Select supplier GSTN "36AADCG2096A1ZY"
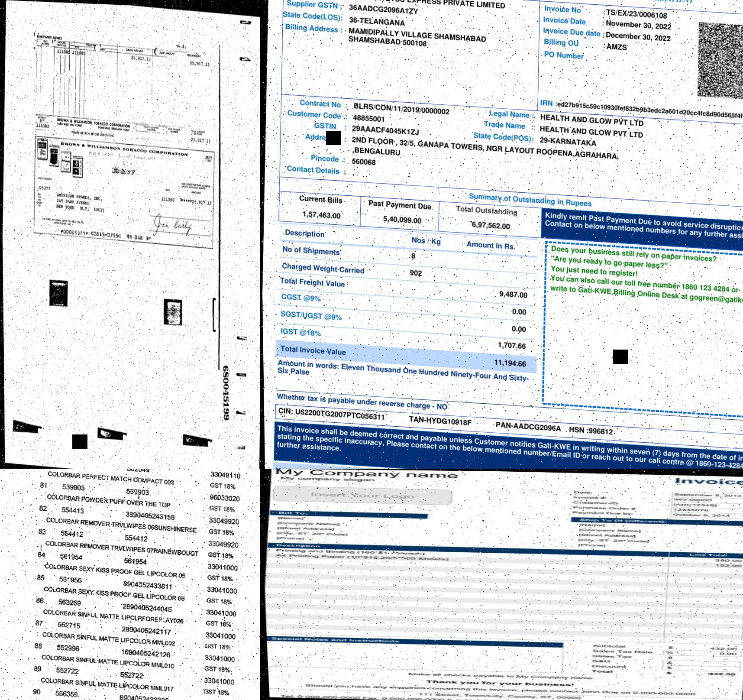This screenshot has width=743, height=700. (383, 10)
